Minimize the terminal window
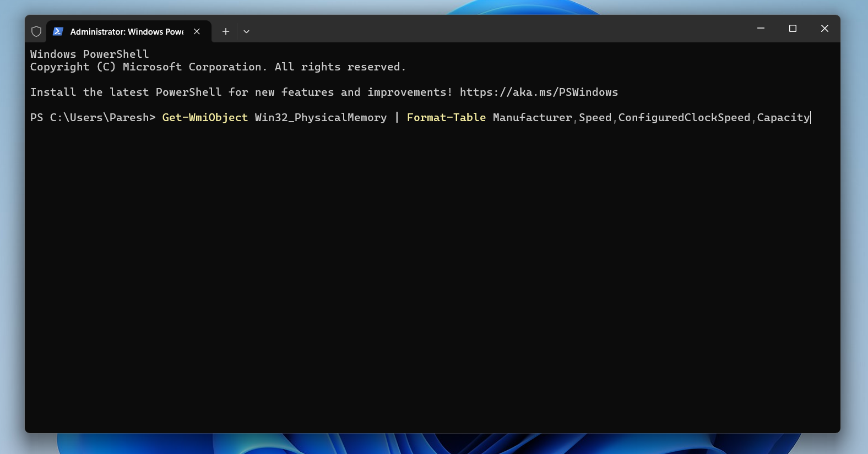The width and height of the screenshot is (868, 454). tap(761, 28)
